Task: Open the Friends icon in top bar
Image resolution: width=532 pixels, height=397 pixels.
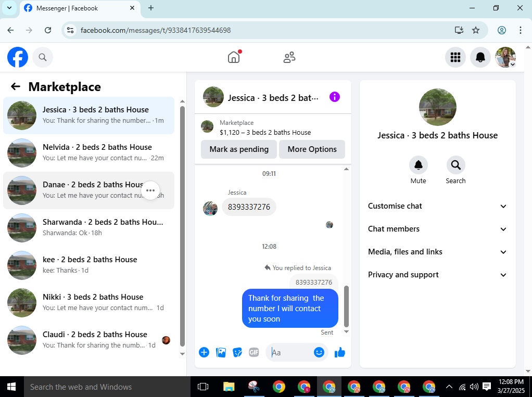Action: click(289, 57)
